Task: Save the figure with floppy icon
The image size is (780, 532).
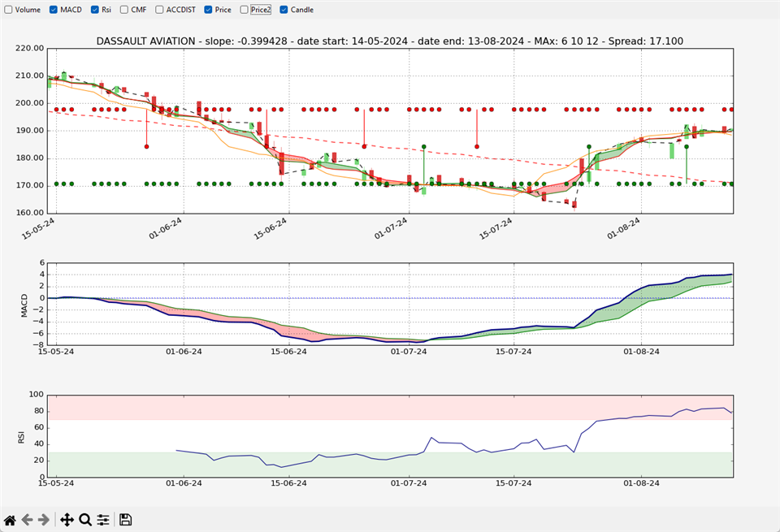Action: [125, 520]
